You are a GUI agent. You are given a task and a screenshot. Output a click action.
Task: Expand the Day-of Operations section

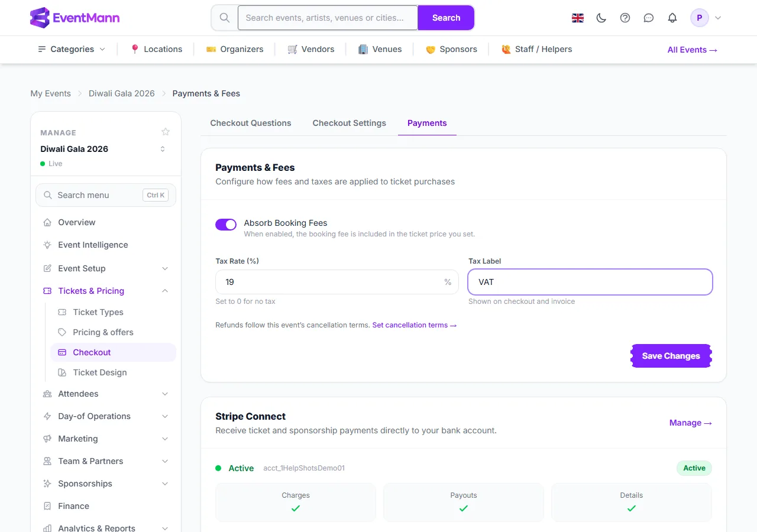click(106, 416)
